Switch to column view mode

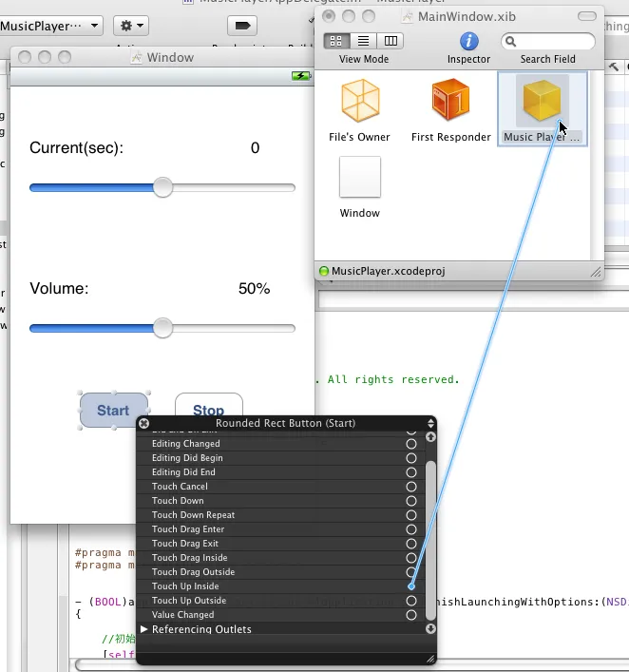(390, 41)
